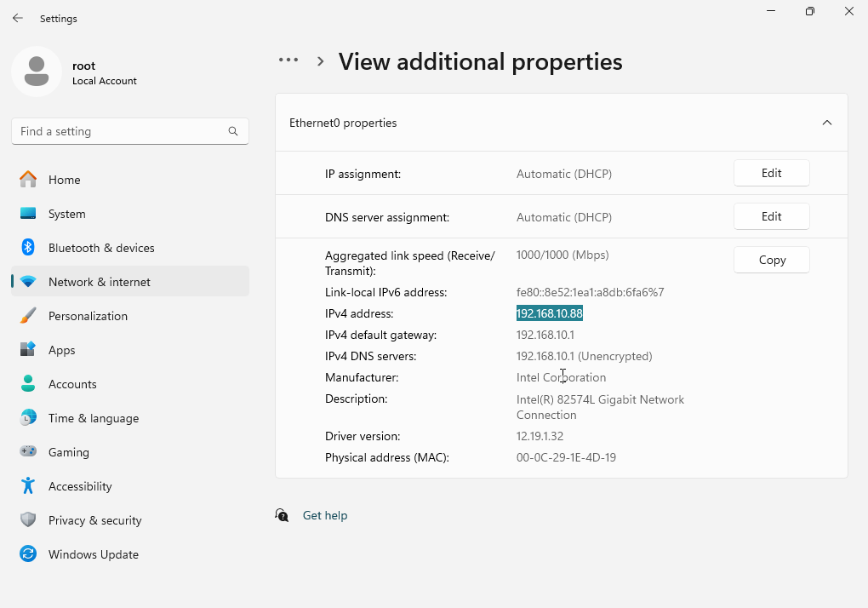Open Privacy & security shield icon
The width and height of the screenshot is (868, 608).
[28, 520]
